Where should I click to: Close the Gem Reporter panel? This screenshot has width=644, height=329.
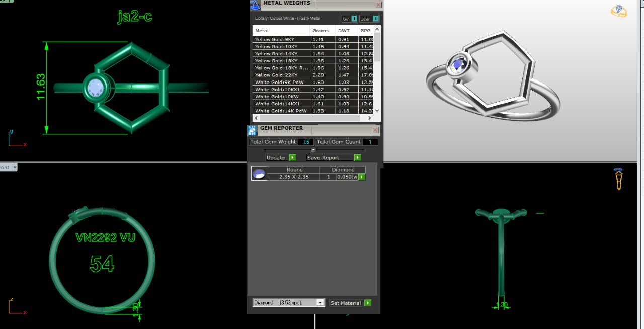[375, 130]
